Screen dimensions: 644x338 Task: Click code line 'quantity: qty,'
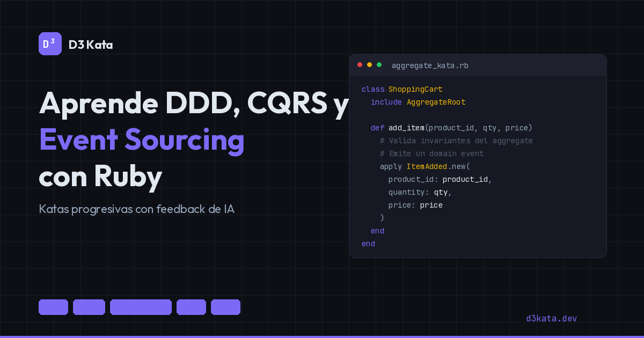[420, 192]
